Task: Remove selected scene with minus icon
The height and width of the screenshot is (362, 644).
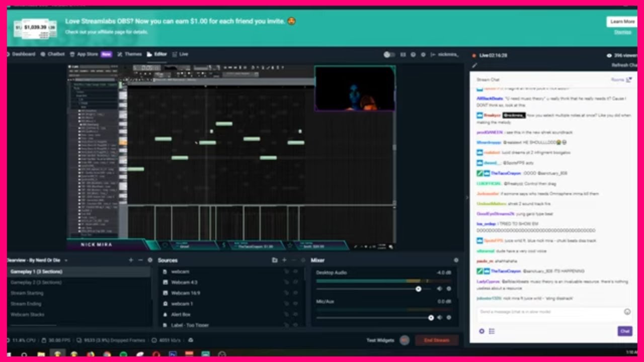Action: pyautogui.click(x=140, y=260)
